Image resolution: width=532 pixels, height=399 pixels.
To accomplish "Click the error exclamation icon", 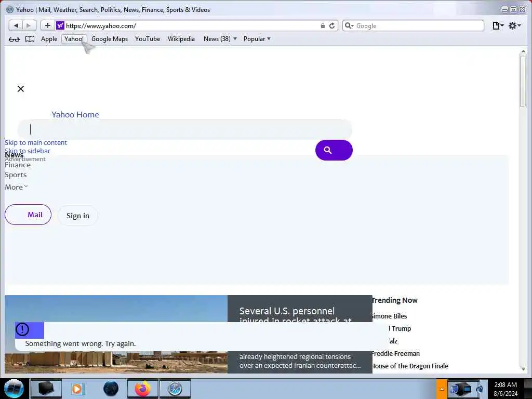I will [x=22, y=329].
